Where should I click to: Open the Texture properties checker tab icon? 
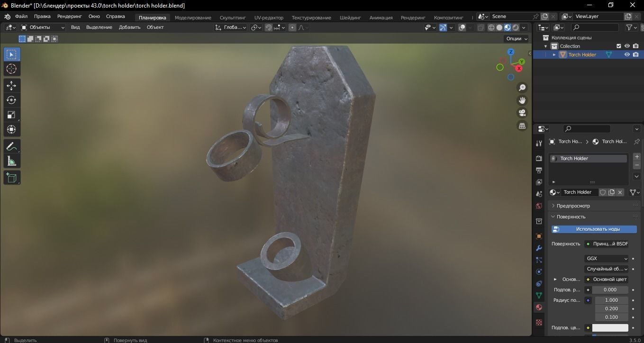539,322
